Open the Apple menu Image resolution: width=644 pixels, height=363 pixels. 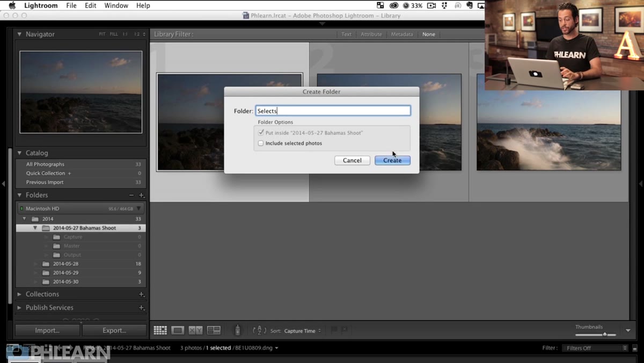[12, 5]
